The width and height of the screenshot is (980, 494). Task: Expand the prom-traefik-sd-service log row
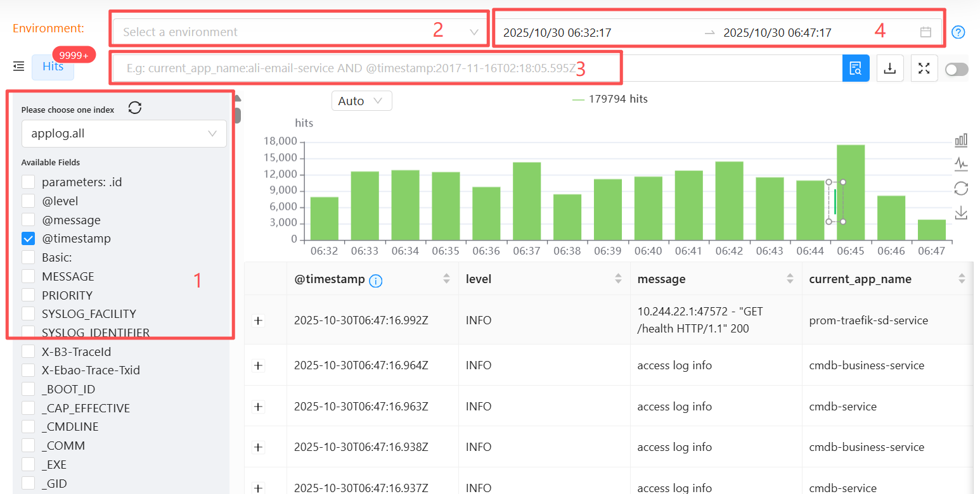click(258, 320)
